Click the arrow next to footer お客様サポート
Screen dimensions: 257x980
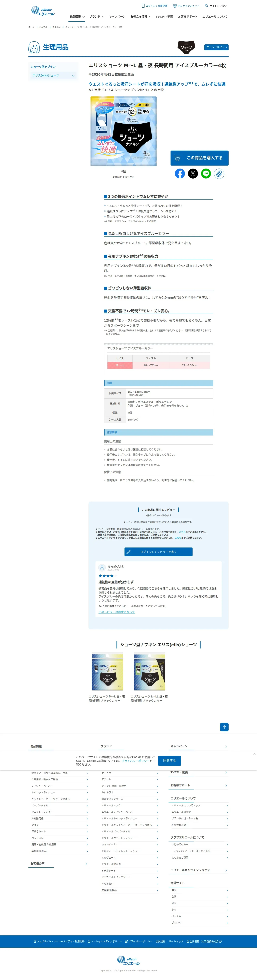tap(226, 786)
